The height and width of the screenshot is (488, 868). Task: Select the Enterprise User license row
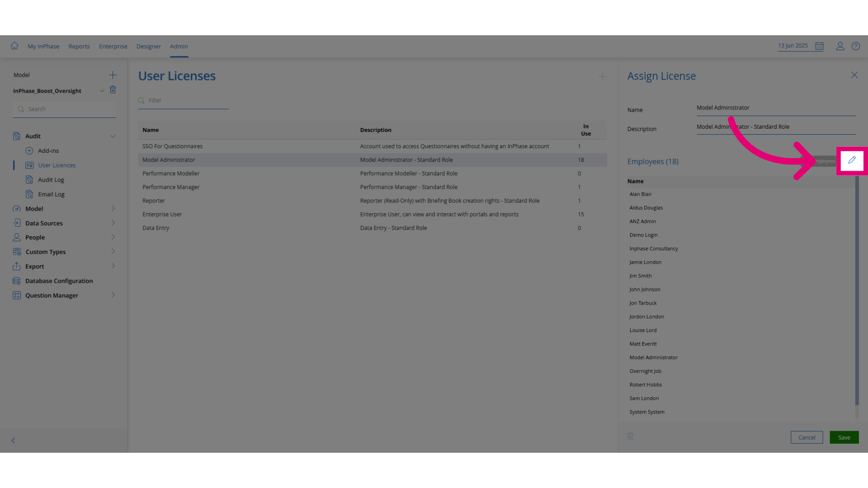tap(372, 214)
